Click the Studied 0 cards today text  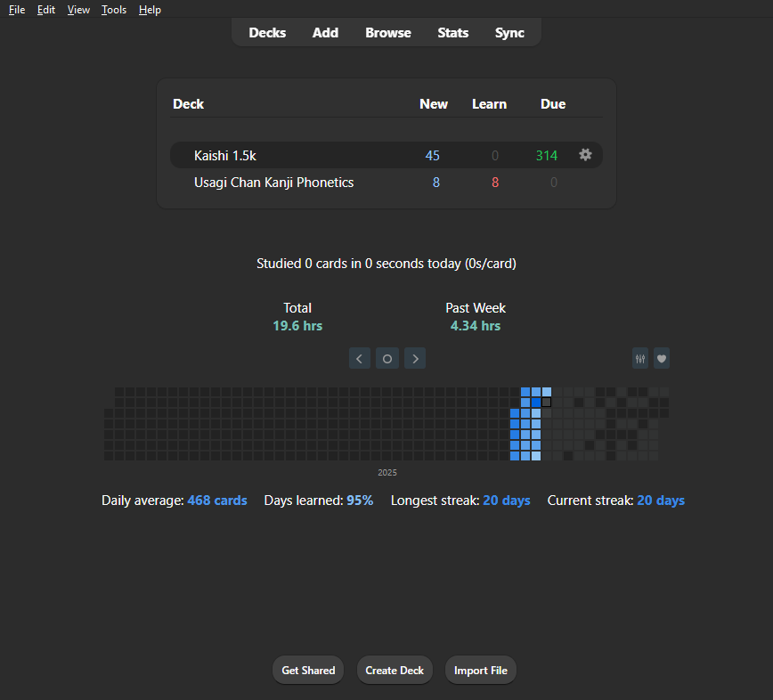click(x=386, y=264)
